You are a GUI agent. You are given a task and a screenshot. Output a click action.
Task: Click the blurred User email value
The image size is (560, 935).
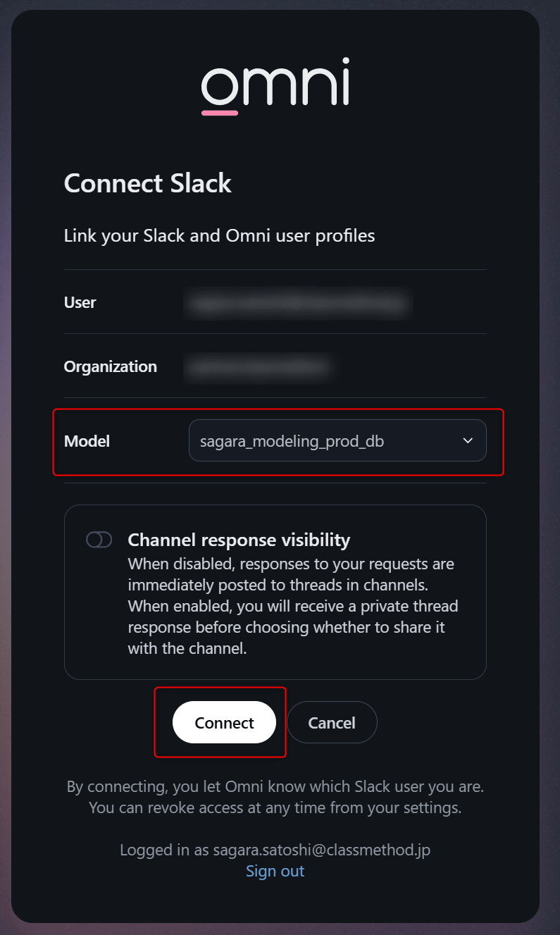[x=297, y=303]
